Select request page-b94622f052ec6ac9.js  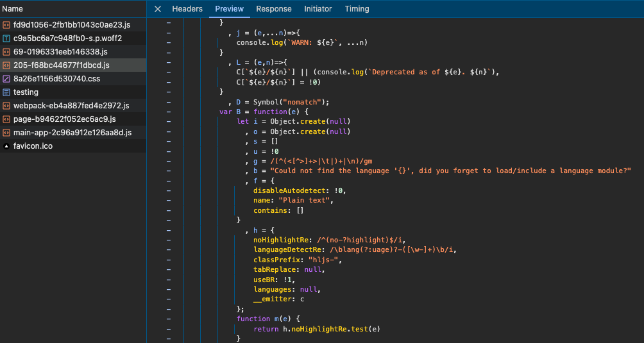[73, 119]
